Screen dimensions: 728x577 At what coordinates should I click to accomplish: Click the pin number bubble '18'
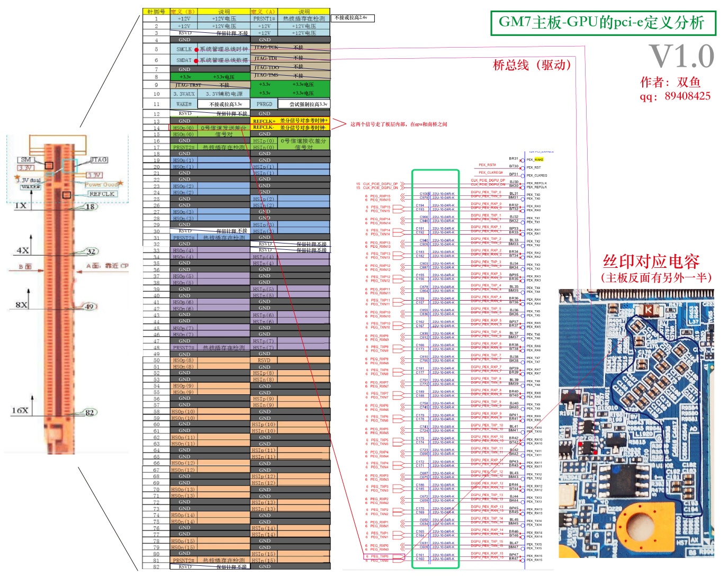(x=91, y=207)
